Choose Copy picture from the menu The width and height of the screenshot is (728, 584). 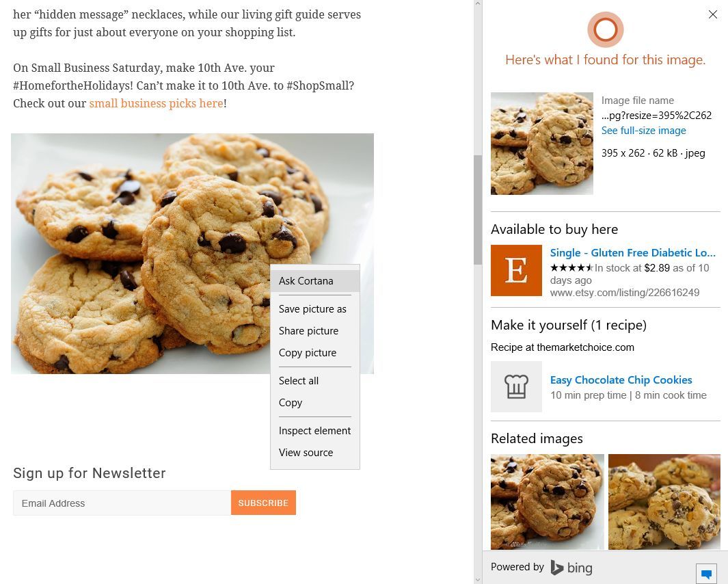(x=309, y=353)
